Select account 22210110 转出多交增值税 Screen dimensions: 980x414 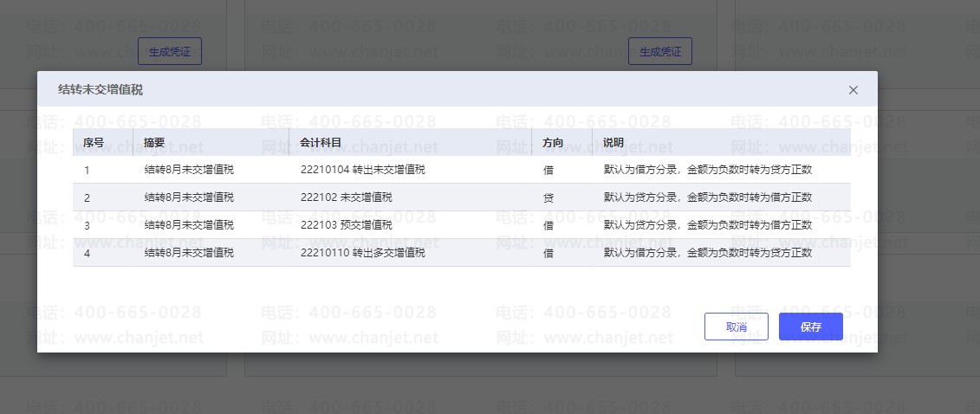tap(362, 253)
